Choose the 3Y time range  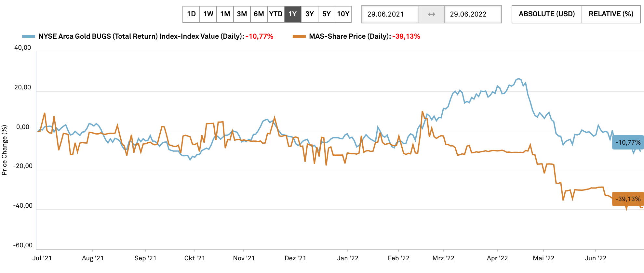point(310,14)
